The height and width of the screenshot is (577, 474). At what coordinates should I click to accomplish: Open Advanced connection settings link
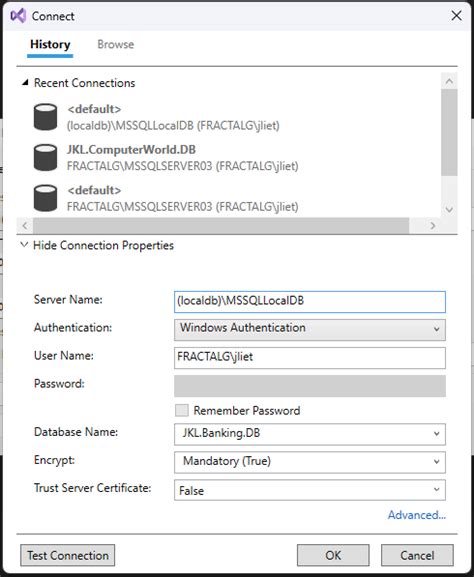point(417,515)
